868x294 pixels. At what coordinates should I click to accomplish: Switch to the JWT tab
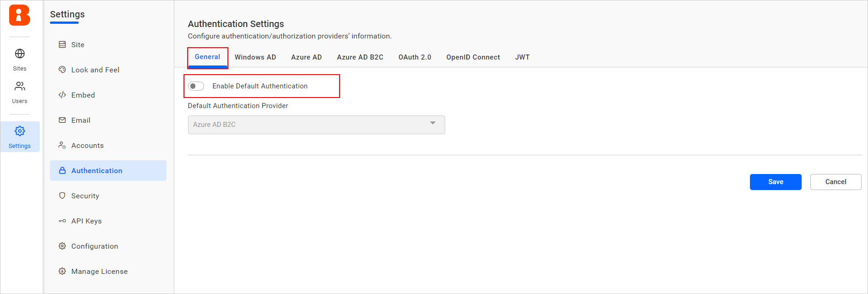pos(523,57)
